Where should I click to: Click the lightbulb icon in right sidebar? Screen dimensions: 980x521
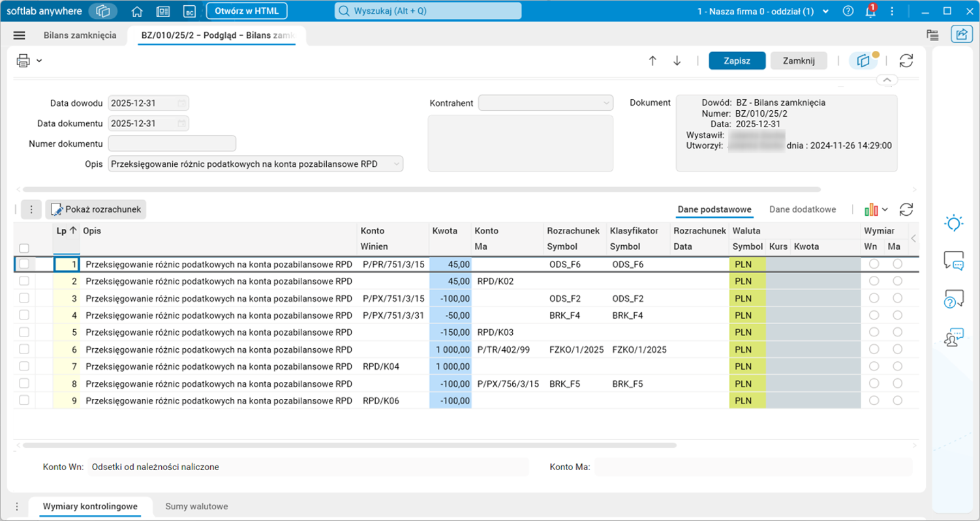[953, 223]
